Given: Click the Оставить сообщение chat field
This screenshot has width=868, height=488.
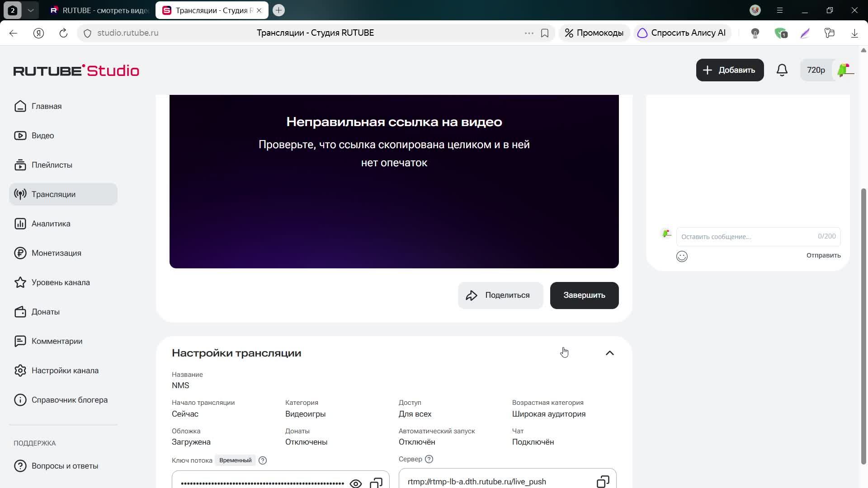Looking at the screenshot, I should 758,237.
